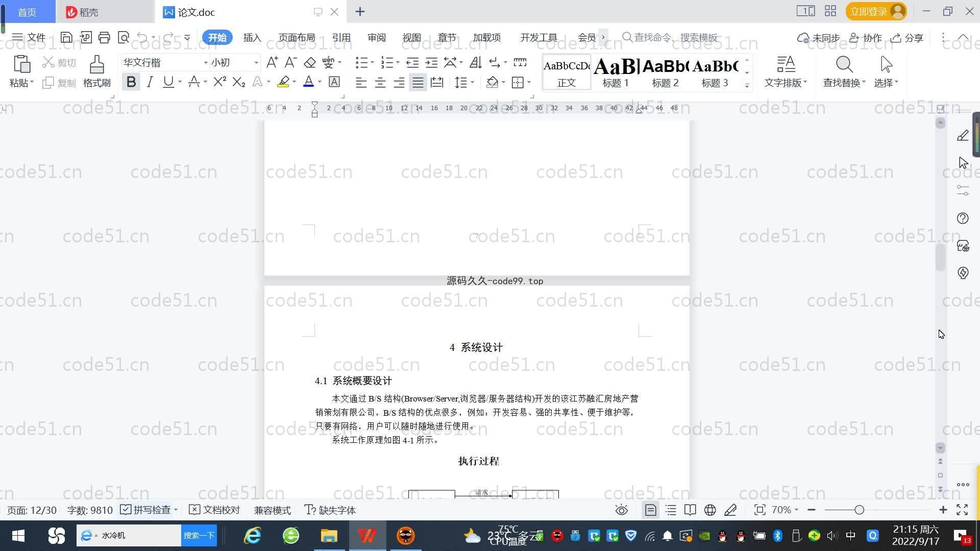This screenshot has height=551, width=980.
Task: Click 文档校对 in status bar
Action: coord(214,510)
